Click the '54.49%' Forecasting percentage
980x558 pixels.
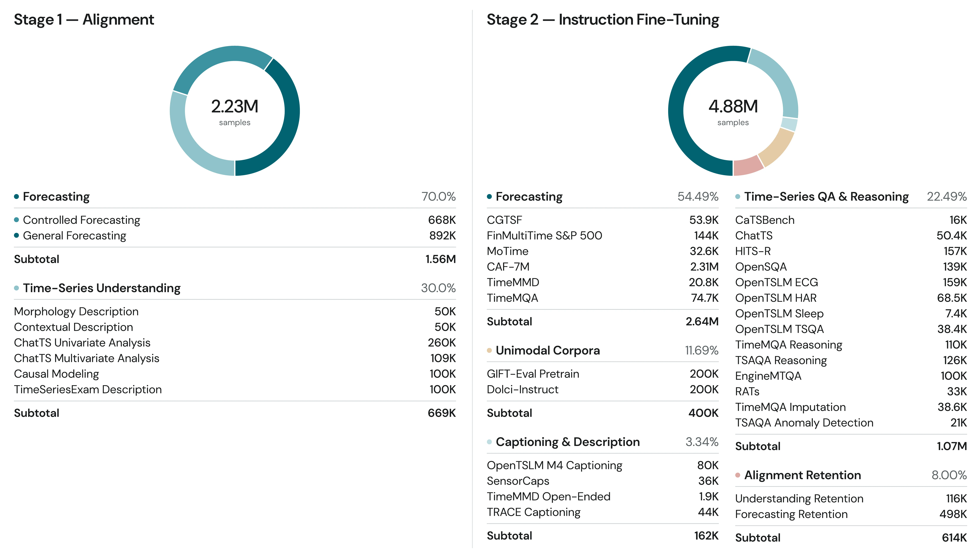tap(698, 197)
